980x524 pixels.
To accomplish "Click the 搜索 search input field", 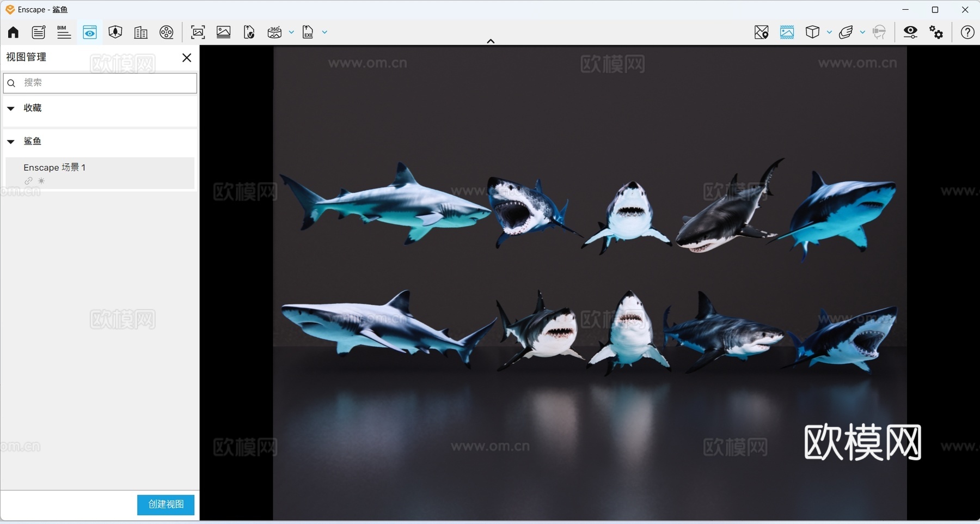I will pyautogui.click(x=100, y=83).
